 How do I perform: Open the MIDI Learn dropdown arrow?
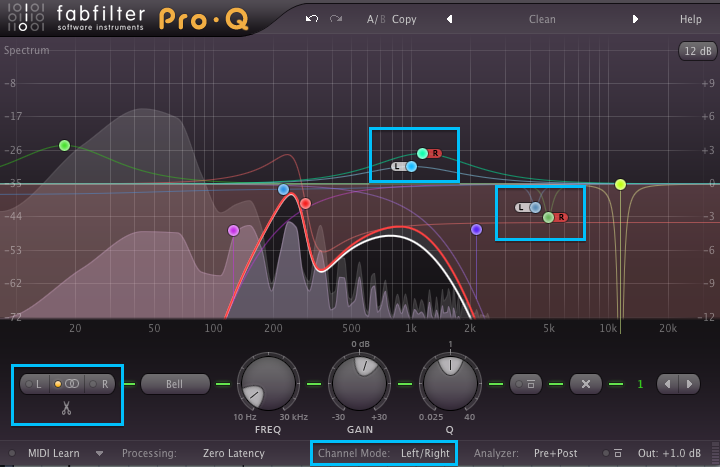click(x=99, y=454)
